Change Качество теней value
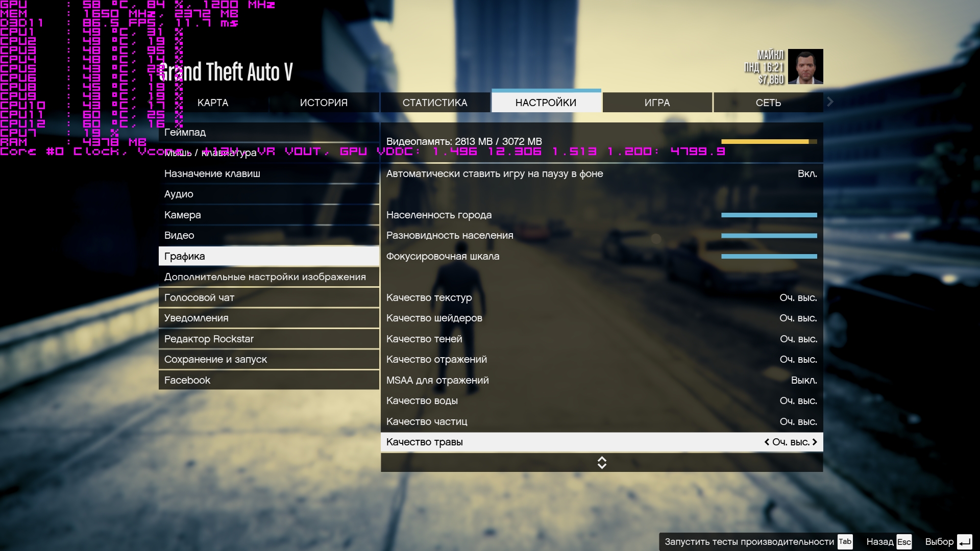The width and height of the screenshot is (980, 551). point(798,339)
